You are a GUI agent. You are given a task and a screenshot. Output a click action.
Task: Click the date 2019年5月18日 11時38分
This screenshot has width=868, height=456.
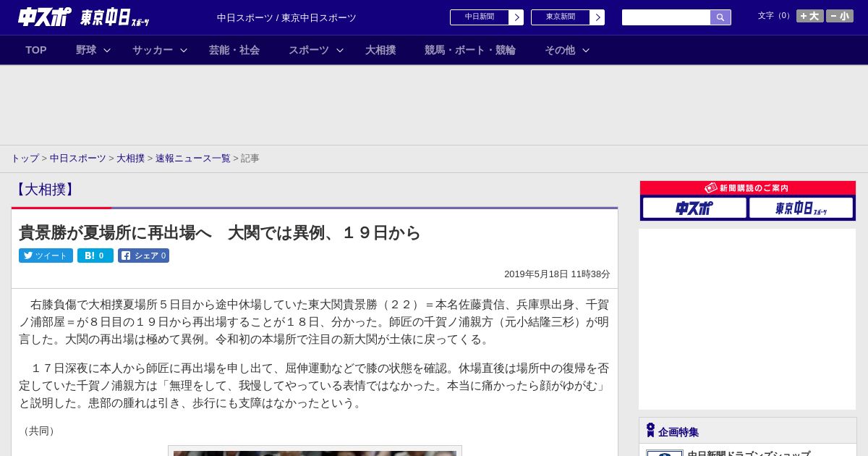tap(557, 274)
